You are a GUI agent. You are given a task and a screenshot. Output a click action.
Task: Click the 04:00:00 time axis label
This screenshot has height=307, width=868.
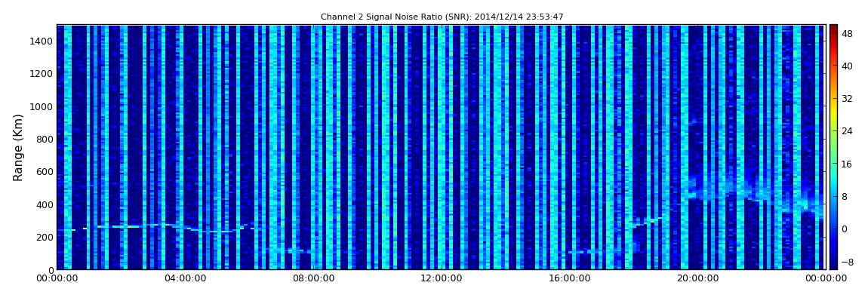185,279
